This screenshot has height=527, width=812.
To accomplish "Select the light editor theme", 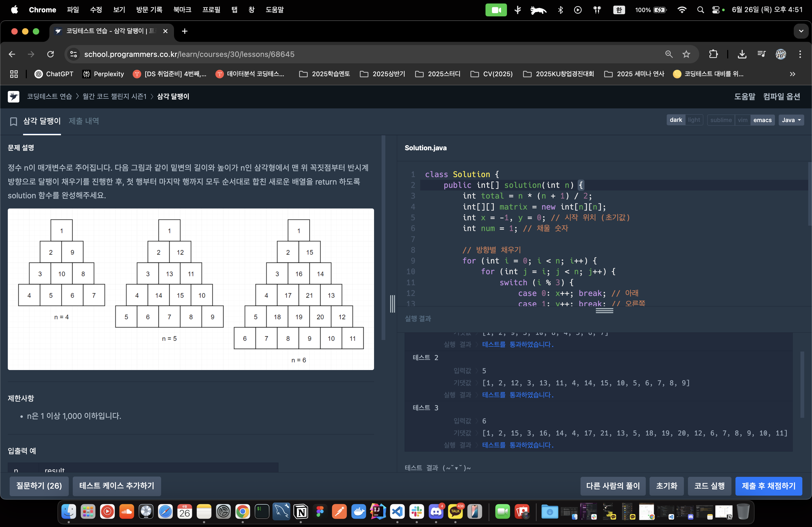I will [694, 120].
